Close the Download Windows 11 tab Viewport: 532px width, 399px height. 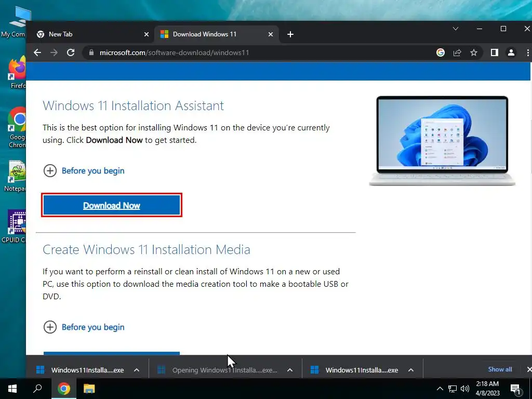tap(270, 34)
